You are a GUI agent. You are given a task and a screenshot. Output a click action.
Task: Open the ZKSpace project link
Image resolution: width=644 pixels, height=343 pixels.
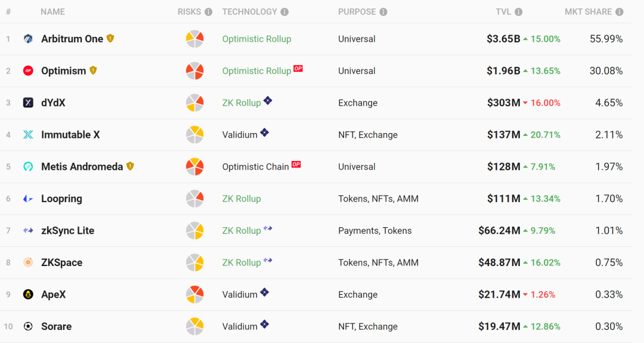[x=62, y=262]
